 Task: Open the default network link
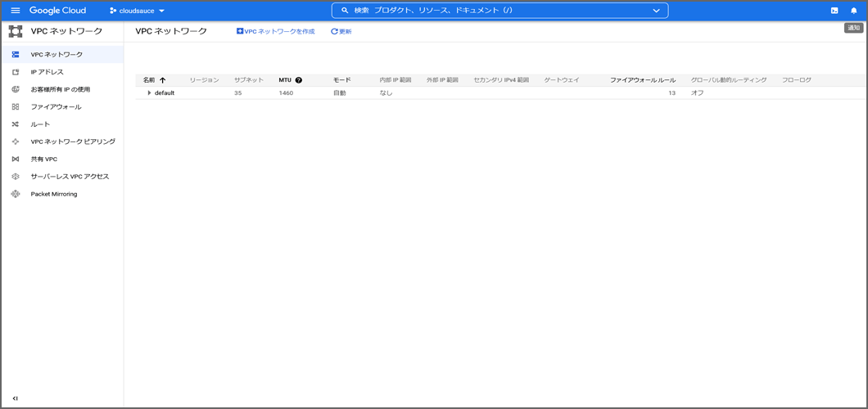[165, 93]
